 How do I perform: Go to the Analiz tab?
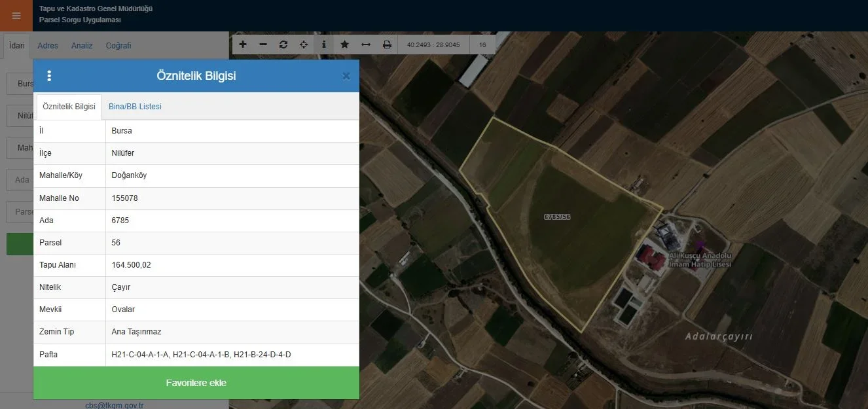click(82, 46)
